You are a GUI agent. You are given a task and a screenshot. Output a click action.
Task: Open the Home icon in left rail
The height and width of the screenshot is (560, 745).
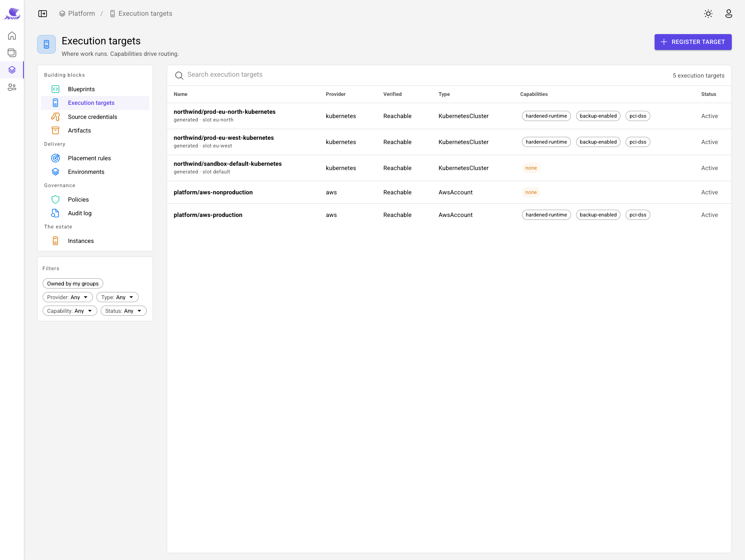tap(12, 35)
